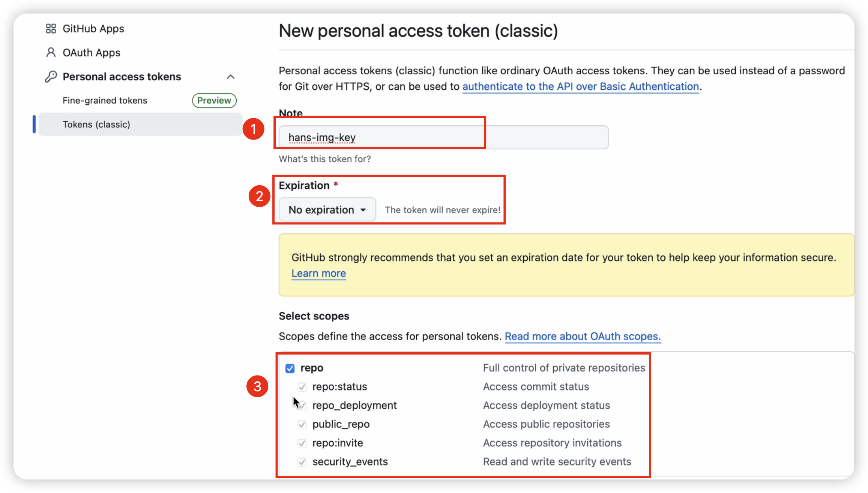Click the Personal access tokens key icon
Viewport: 868px width, 493px height.
[51, 77]
